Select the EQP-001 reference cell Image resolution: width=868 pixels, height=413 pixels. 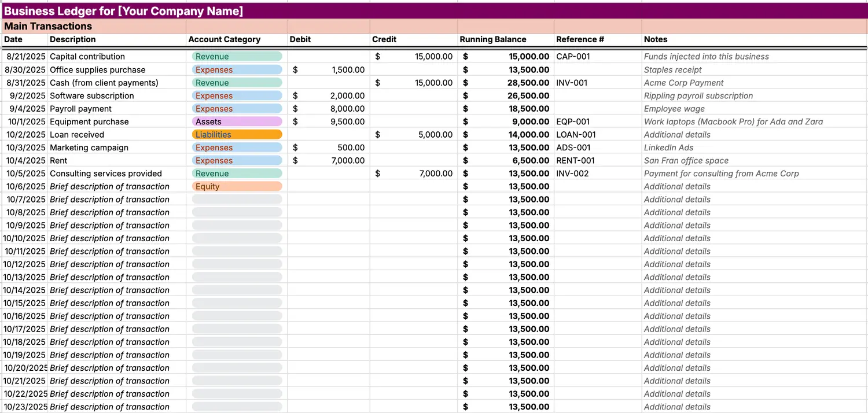[x=598, y=121]
